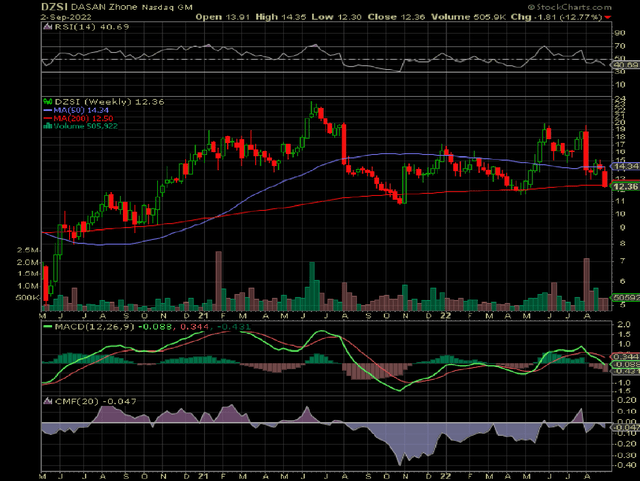
Task: Click the Chg -1.81 (-12.77%) value
Action: click(557, 17)
